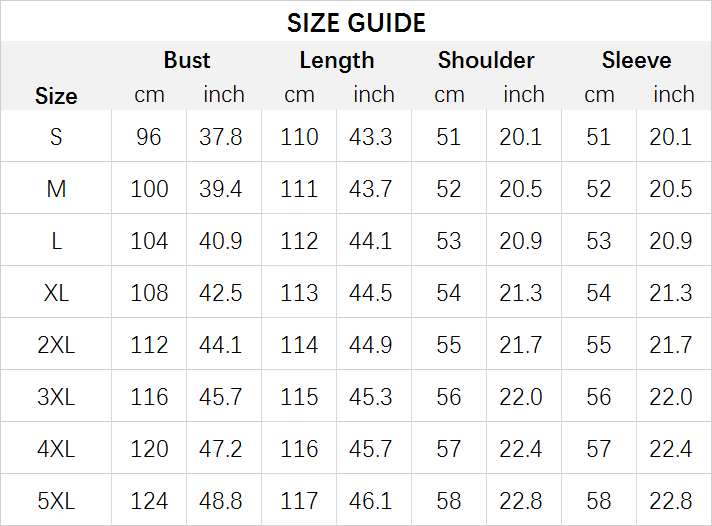Click the Sleeve column header

pos(636,60)
